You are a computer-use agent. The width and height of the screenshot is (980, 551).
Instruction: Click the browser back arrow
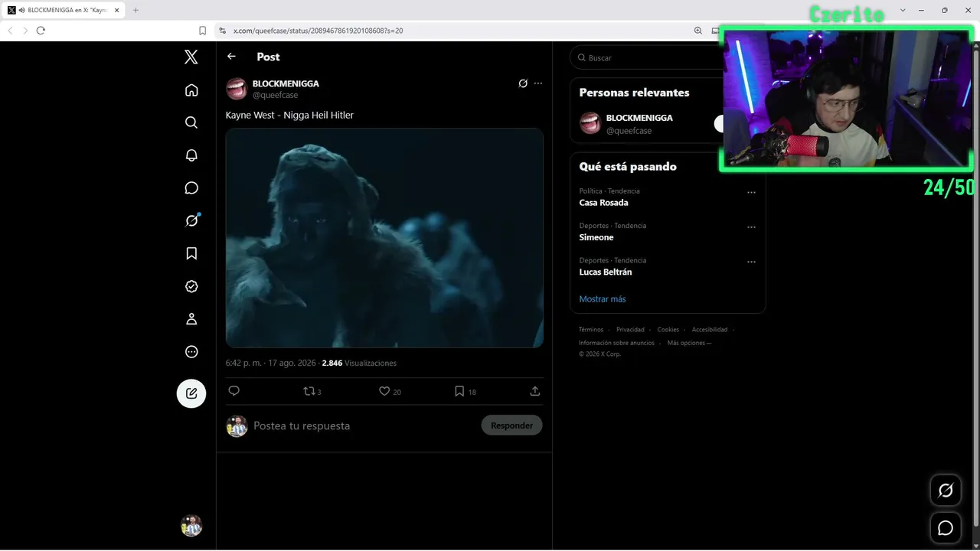(10, 31)
